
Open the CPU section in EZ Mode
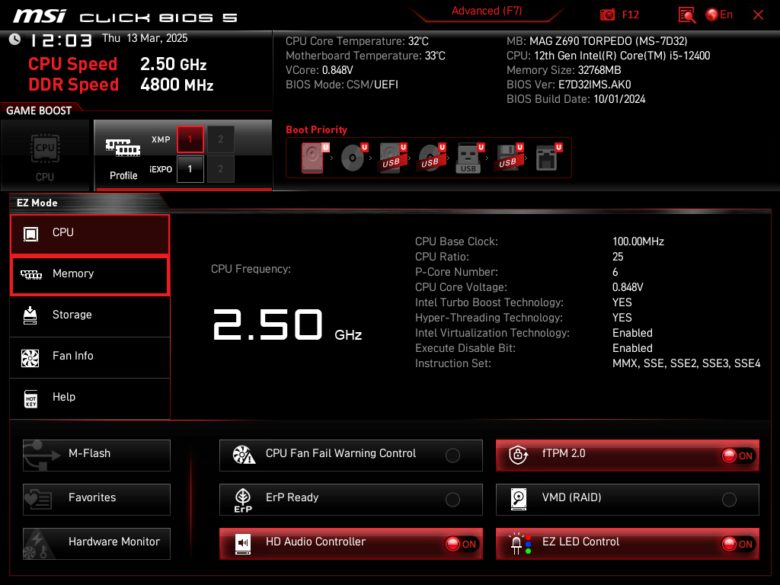point(90,233)
